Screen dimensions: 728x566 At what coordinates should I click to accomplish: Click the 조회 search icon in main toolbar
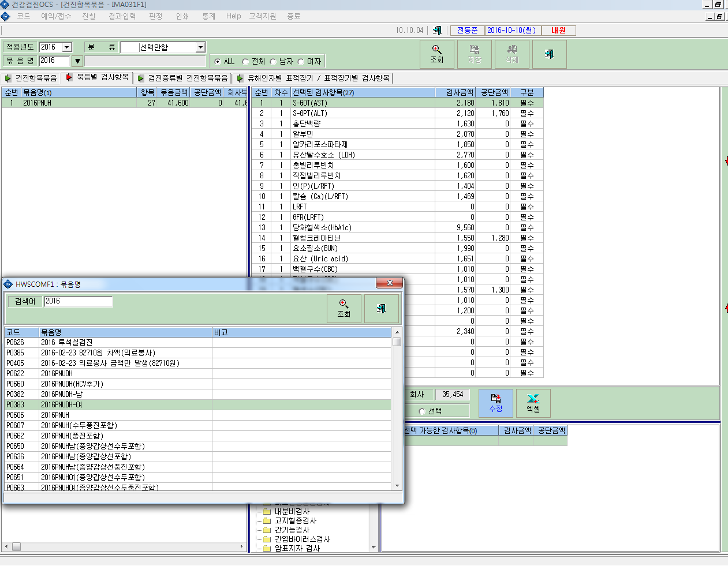pyautogui.click(x=437, y=54)
